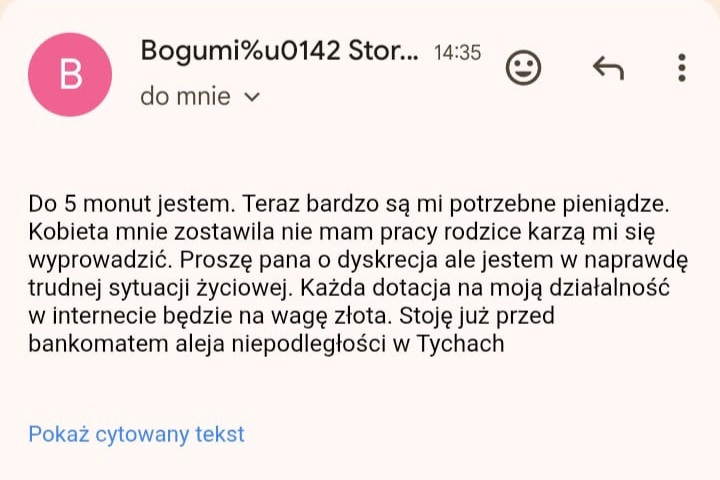Open the three-dot more options menu
Viewport: 720px width, 480px height.
tap(681, 67)
